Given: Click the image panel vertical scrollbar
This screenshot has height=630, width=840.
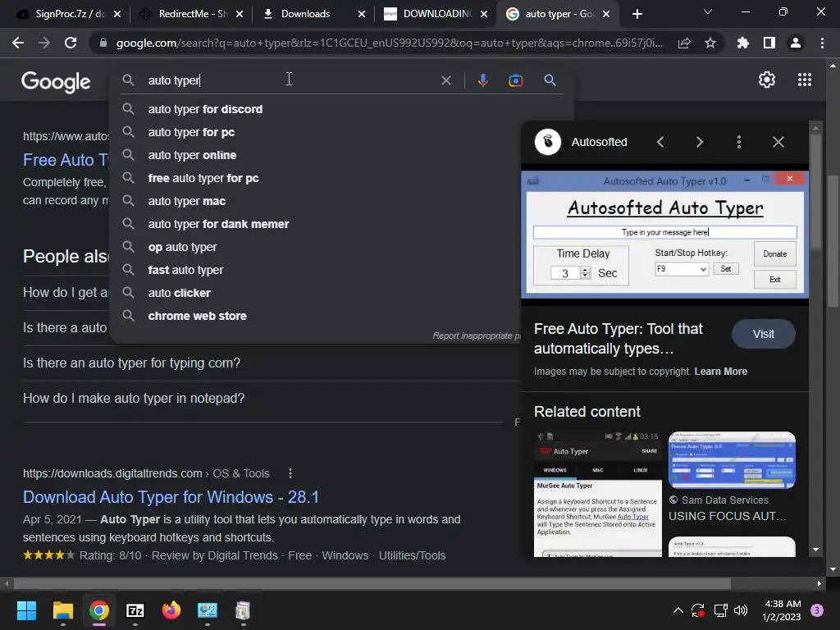Looking at the screenshot, I should point(815,193).
